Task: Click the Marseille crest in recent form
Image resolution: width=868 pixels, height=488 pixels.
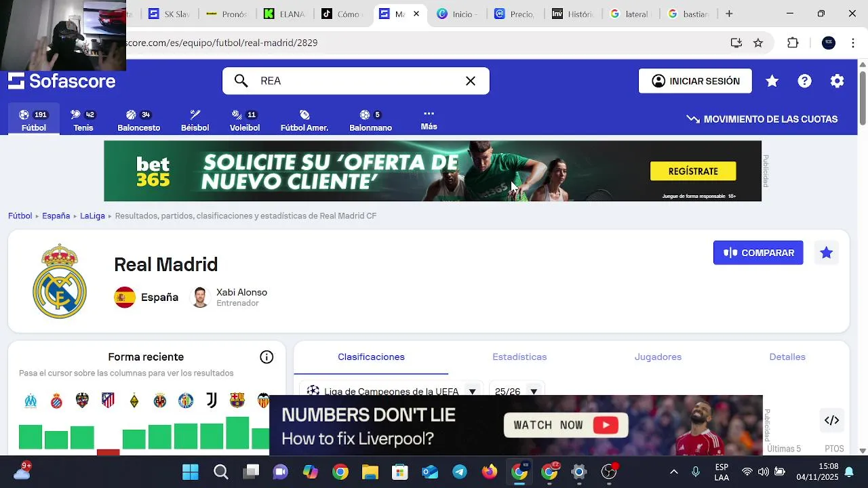Action: [31, 401]
